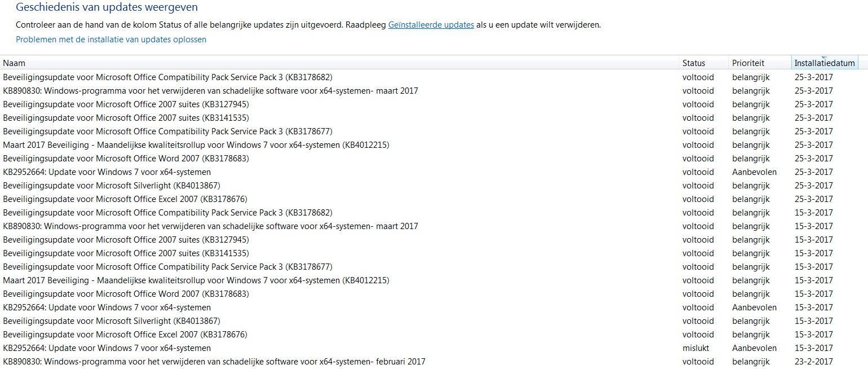Sort list by the Naam column header
Viewport: 868px width, 369px height.
coord(339,63)
